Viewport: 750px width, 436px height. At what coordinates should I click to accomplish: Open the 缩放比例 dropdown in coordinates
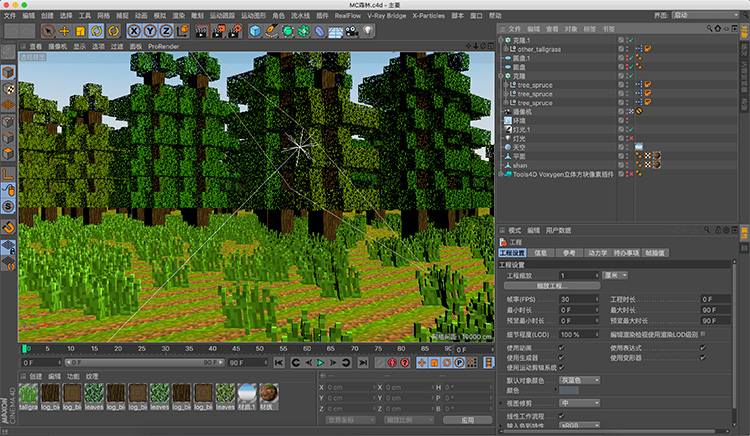(x=409, y=420)
